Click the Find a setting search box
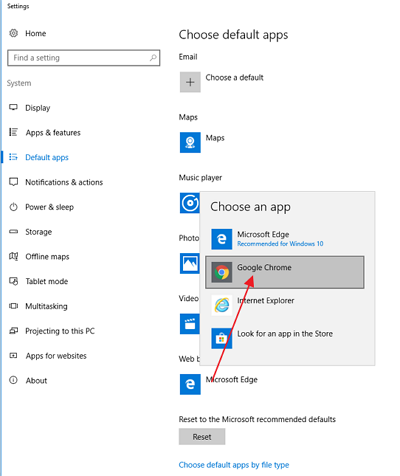The width and height of the screenshot is (400, 476). [83, 58]
